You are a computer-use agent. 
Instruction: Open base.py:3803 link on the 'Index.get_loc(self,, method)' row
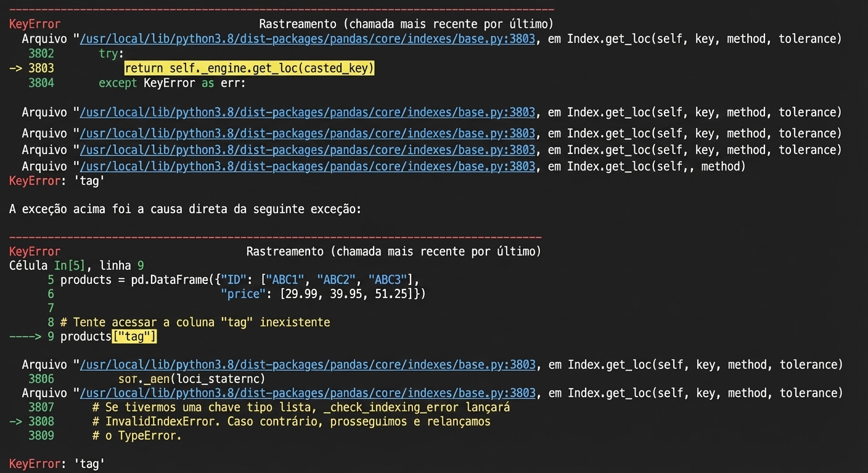tap(307, 166)
